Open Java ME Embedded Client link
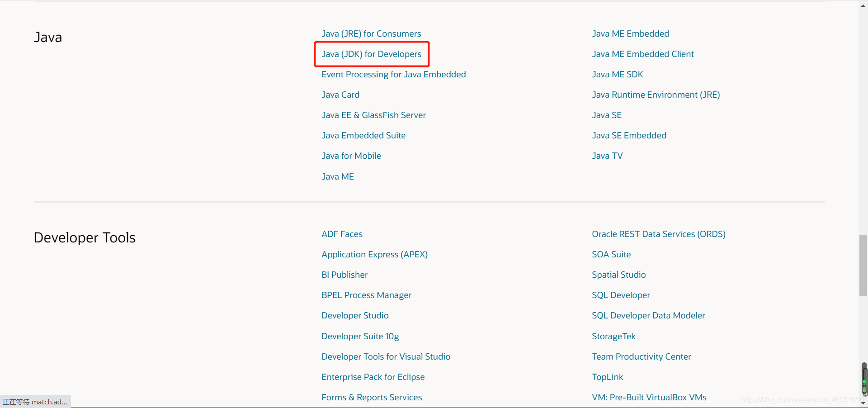868x408 pixels. pos(643,54)
